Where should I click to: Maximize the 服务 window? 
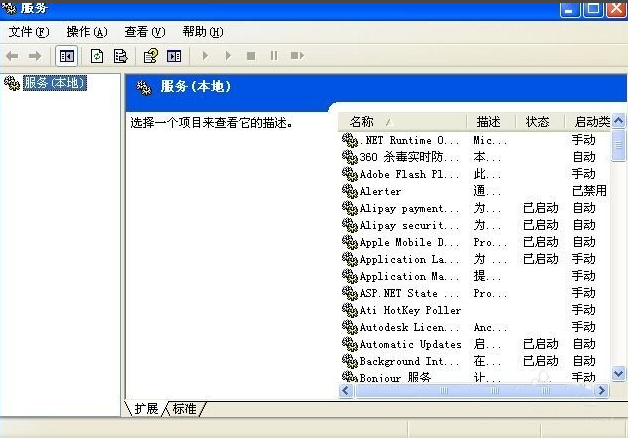click(593, 9)
